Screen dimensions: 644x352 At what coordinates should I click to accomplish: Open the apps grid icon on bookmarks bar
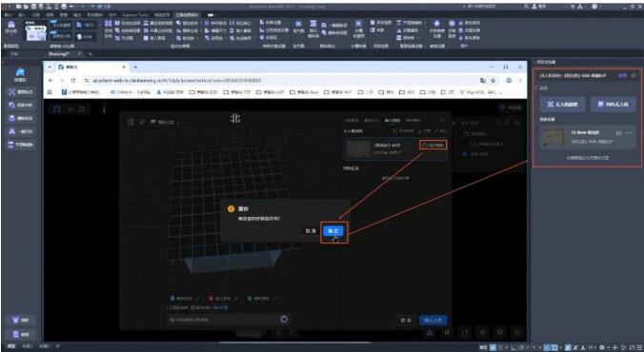(x=50, y=92)
